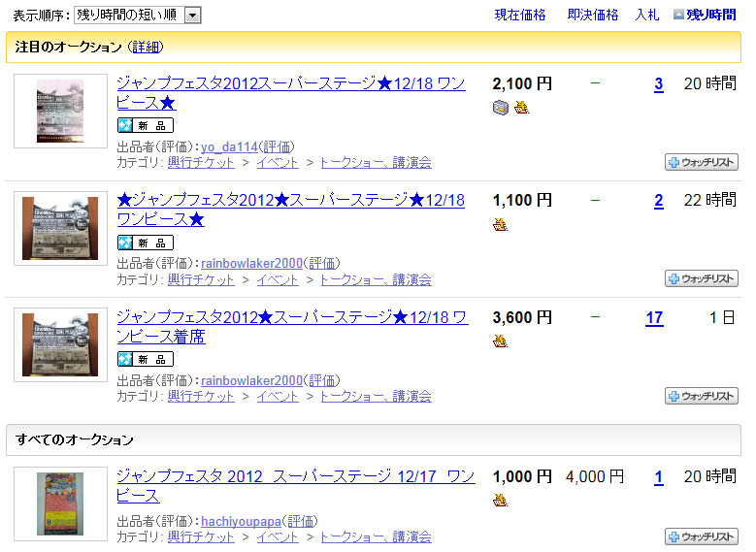Open イベント category in hachiyoupapa listing

278,536
